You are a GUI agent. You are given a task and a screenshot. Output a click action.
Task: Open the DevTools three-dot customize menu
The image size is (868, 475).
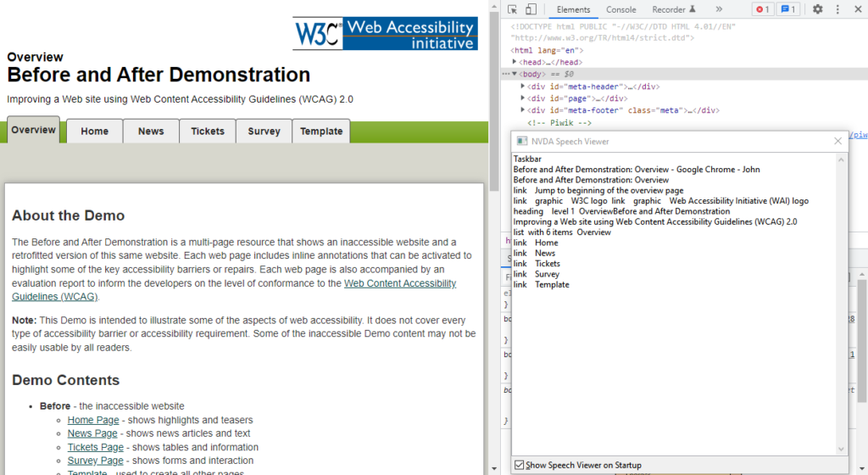(x=837, y=9)
